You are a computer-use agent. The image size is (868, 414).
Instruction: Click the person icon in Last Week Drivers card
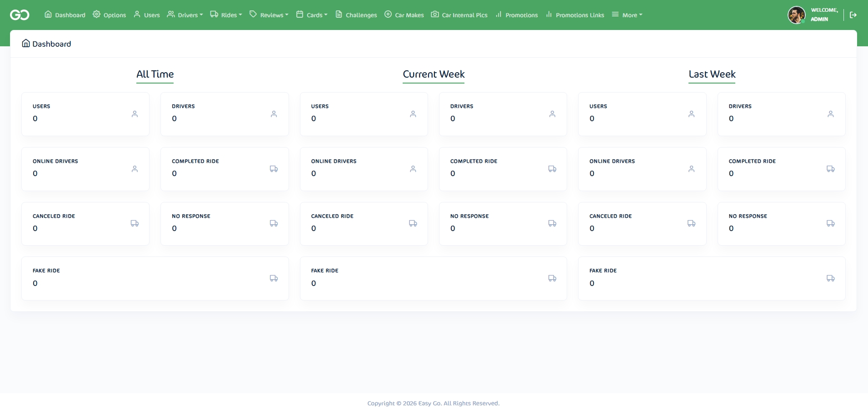pos(830,114)
